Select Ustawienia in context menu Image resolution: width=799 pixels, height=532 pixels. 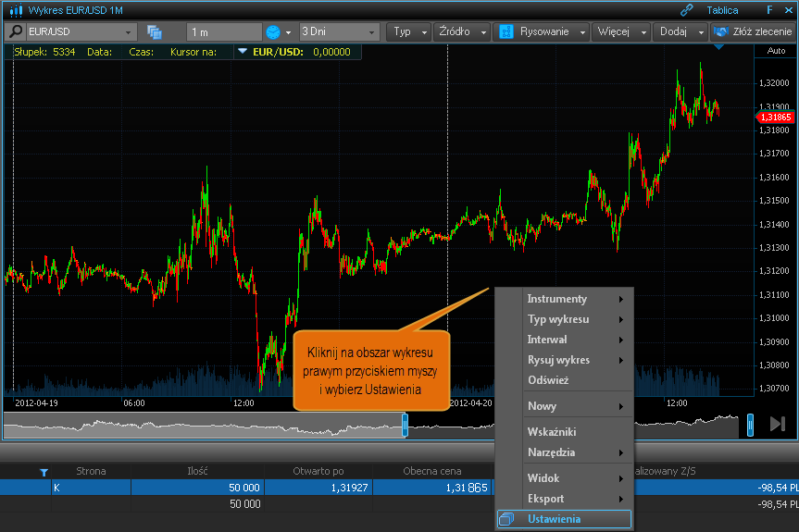coord(564,519)
